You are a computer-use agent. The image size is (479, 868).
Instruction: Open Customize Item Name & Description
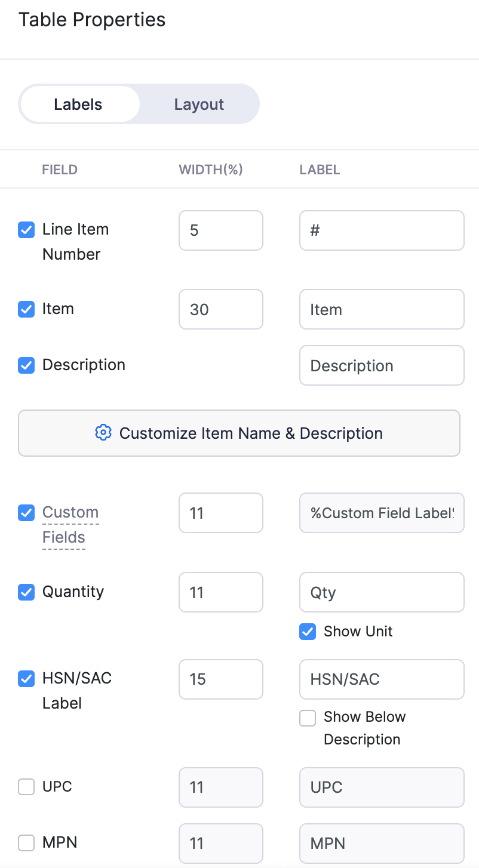click(x=239, y=433)
